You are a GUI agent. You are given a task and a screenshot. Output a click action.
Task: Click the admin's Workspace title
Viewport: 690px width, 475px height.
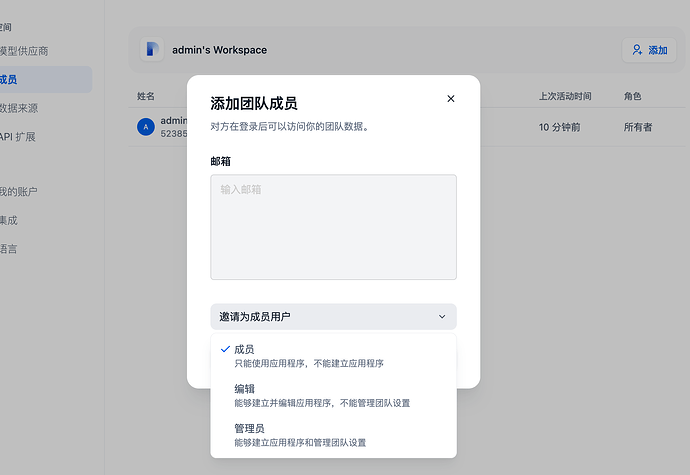click(x=219, y=50)
